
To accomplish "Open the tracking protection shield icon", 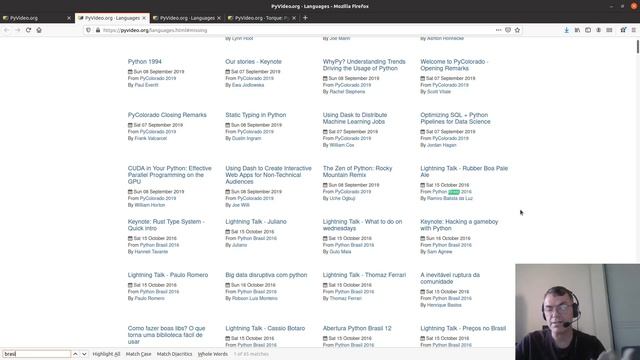I will click(89, 30).
